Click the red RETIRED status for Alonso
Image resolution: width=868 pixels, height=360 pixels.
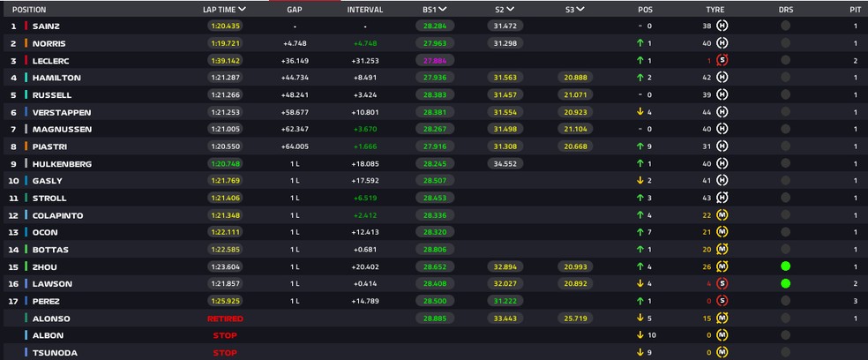click(x=225, y=319)
